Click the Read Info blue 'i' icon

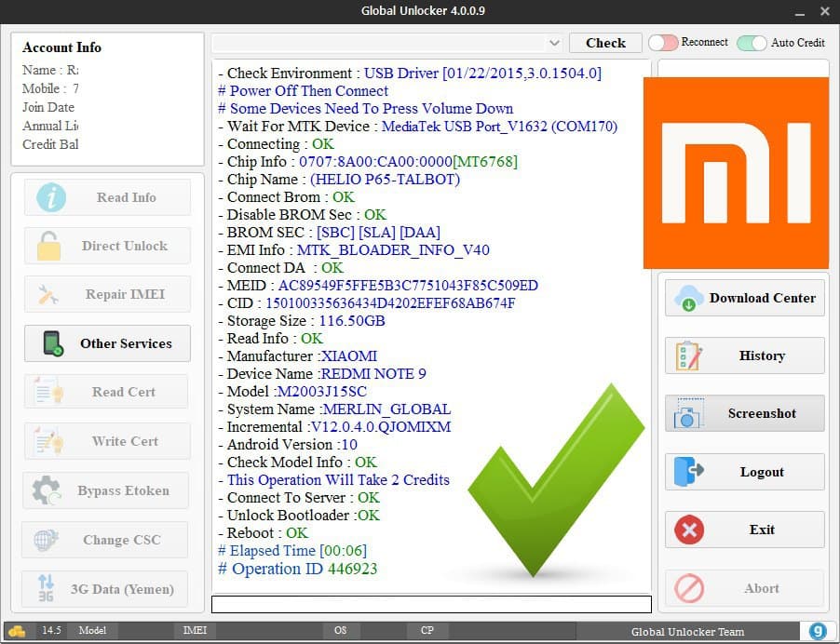pos(51,197)
